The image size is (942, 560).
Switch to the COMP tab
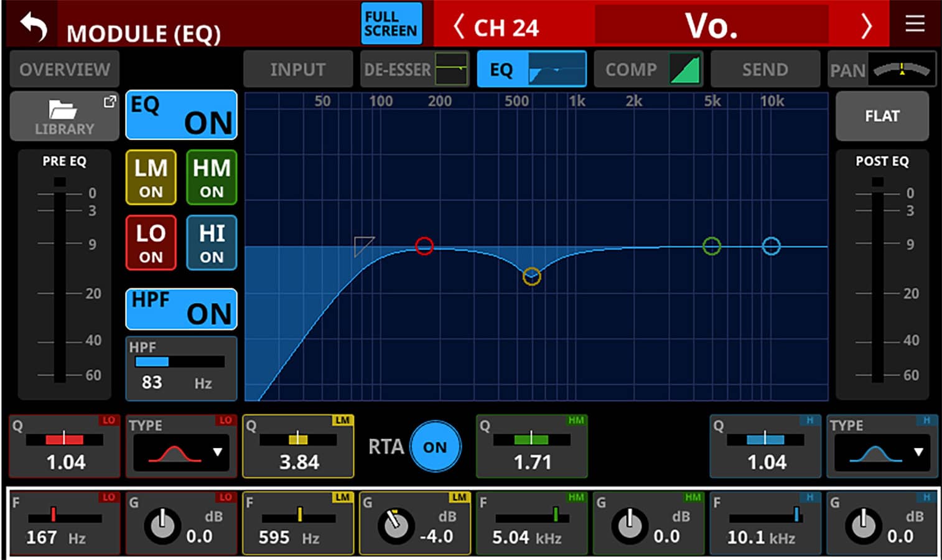tap(648, 69)
